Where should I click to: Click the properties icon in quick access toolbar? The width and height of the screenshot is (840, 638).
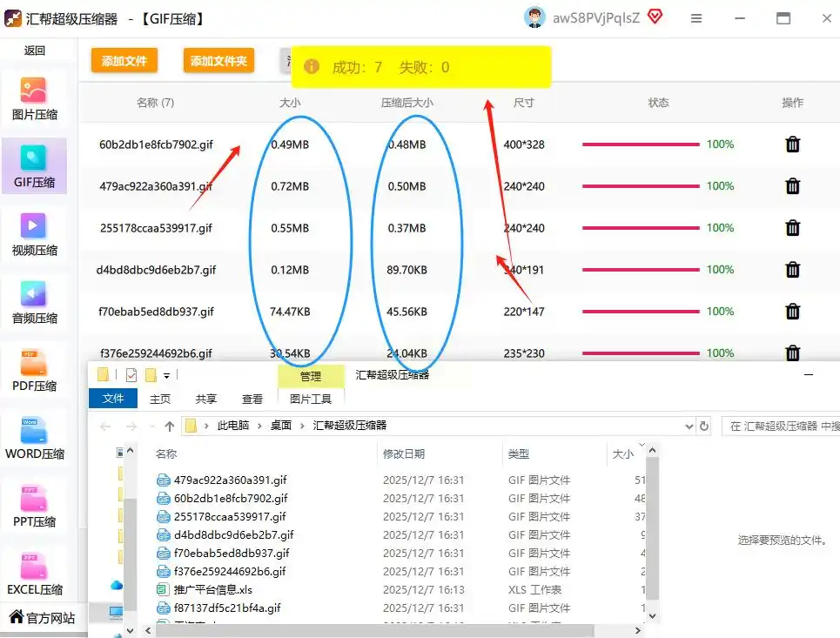tap(131, 375)
